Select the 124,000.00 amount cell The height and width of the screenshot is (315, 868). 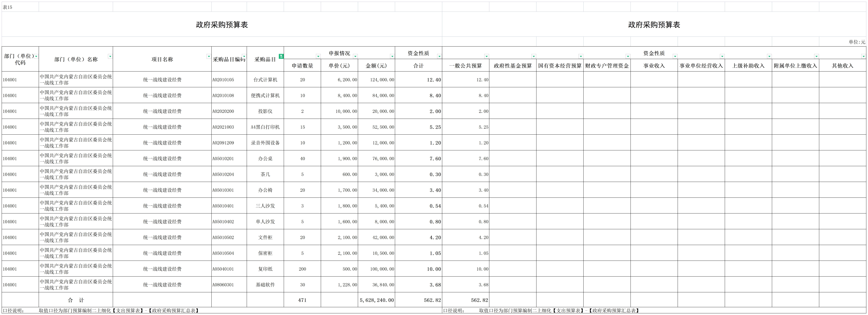(376, 80)
